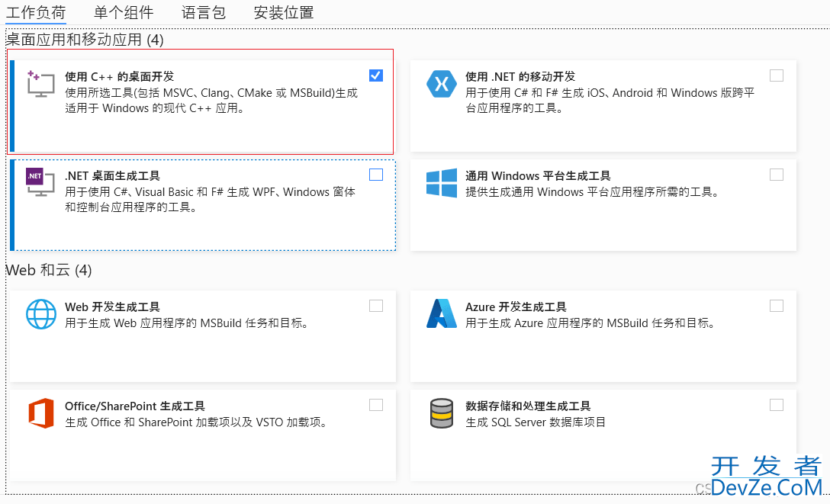The width and height of the screenshot is (830, 504).
Task: Click the Office/SharePoint 生成工具 title
Action: (x=134, y=406)
